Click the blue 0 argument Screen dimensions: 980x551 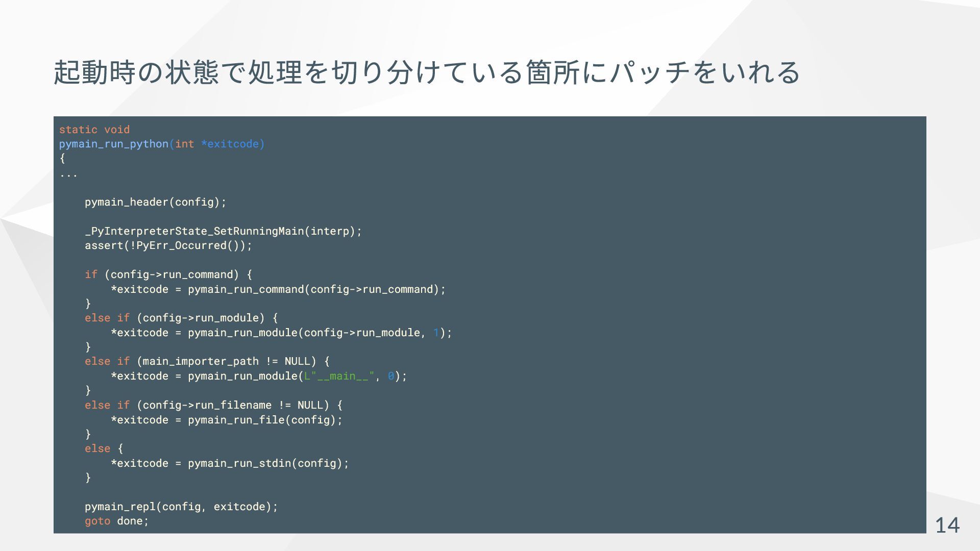(391, 376)
